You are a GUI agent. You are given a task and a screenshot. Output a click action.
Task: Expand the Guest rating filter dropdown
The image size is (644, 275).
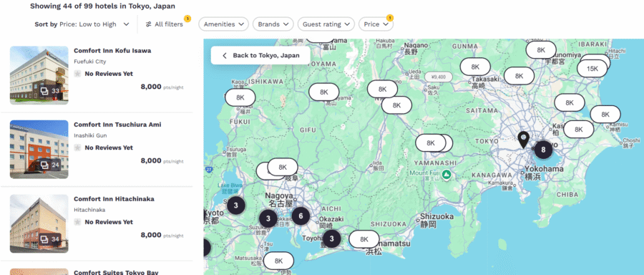pyautogui.click(x=326, y=24)
